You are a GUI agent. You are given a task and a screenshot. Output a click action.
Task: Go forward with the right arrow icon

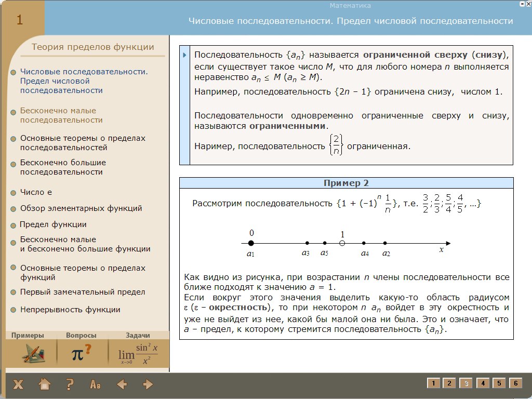point(148,384)
